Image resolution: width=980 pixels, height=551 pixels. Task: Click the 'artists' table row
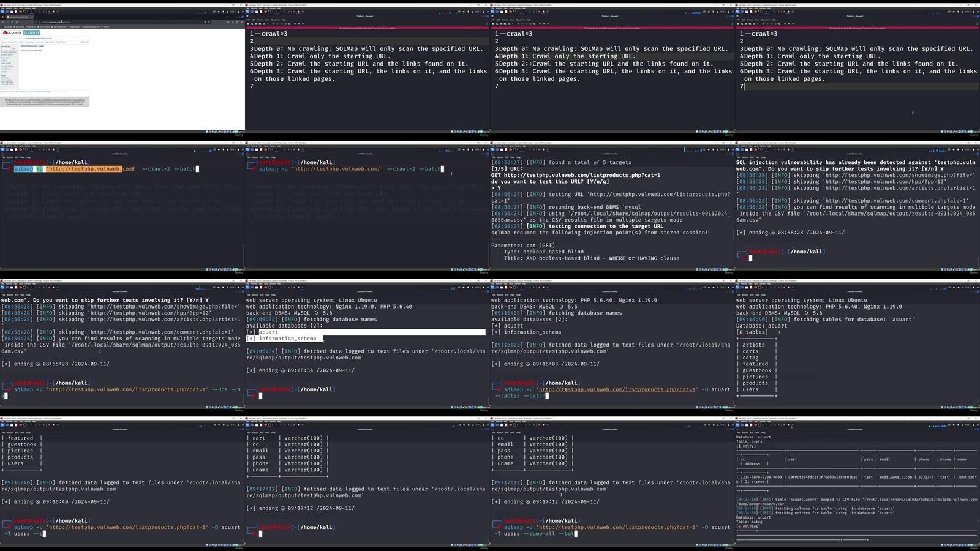[757, 345]
